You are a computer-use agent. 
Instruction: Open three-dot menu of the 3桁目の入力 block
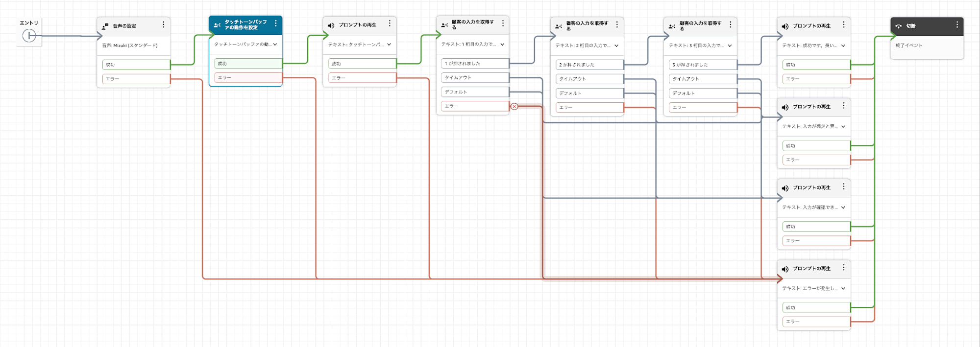pos(730,24)
